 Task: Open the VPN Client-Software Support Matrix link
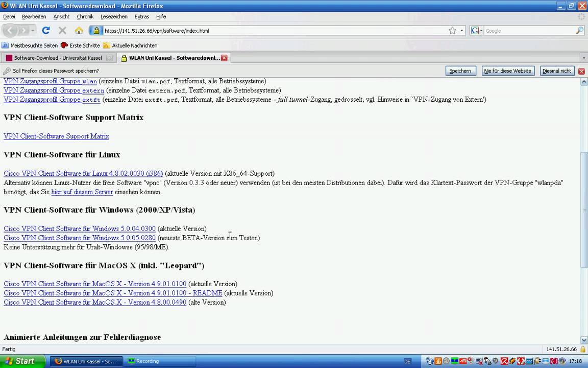[x=56, y=136]
